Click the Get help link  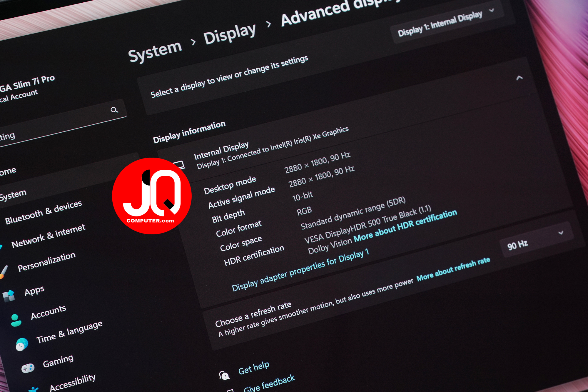click(x=254, y=368)
